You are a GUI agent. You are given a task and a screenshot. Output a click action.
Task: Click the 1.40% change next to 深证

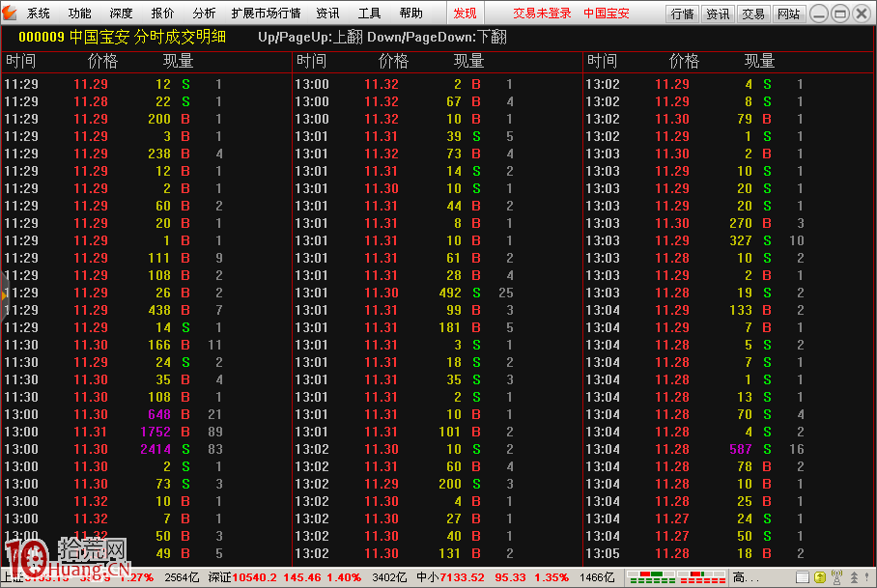344,577
